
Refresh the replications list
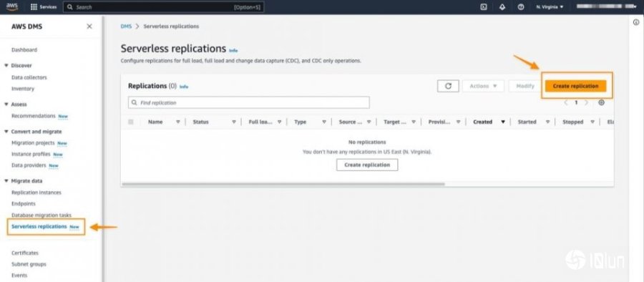448,86
